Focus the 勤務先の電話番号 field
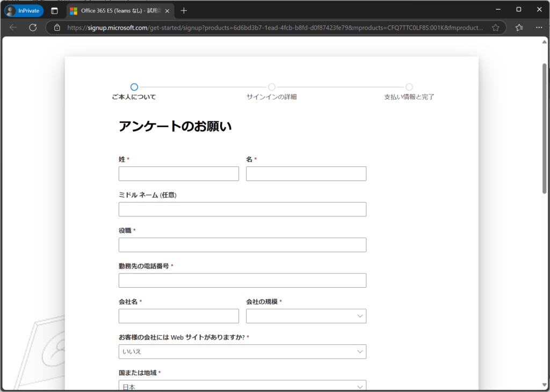This screenshot has height=392, width=550. point(242,280)
